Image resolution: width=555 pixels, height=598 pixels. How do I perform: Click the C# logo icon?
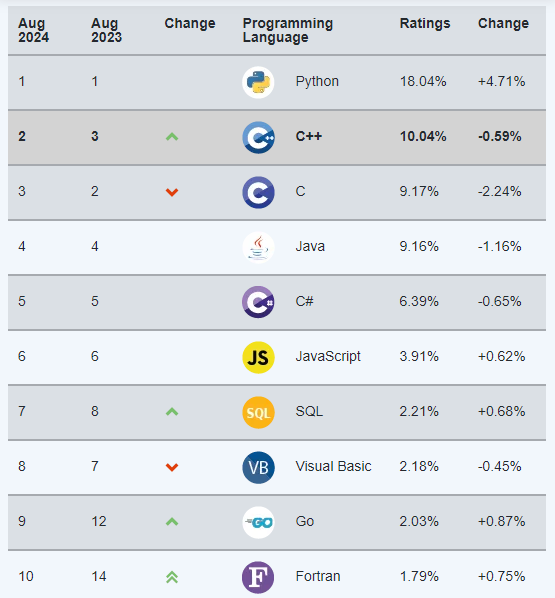(258, 302)
